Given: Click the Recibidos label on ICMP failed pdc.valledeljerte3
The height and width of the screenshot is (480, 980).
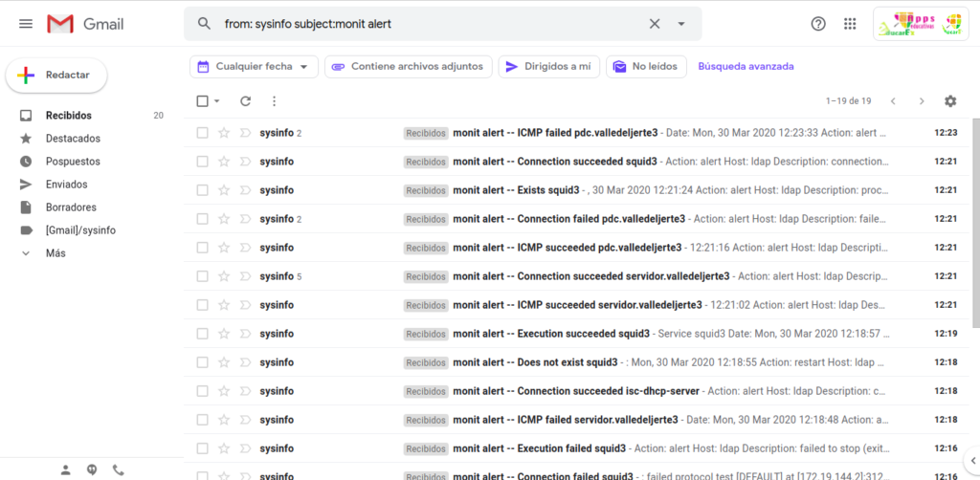Looking at the screenshot, I should coord(426,133).
